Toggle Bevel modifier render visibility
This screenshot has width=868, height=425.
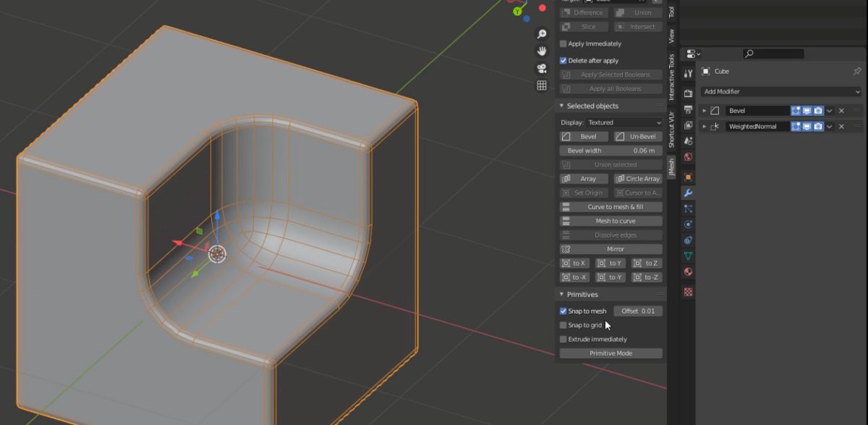click(818, 111)
